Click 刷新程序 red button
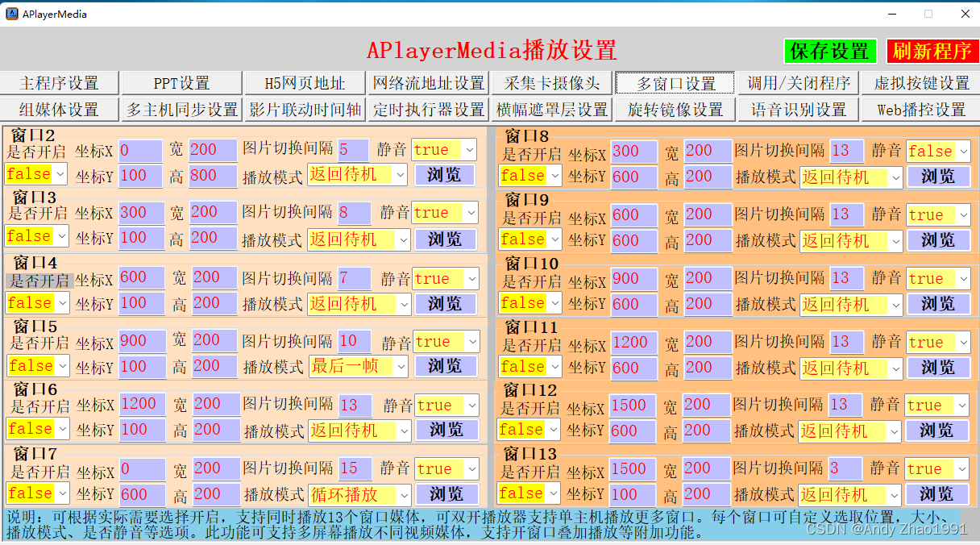 (x=932, y=51)
